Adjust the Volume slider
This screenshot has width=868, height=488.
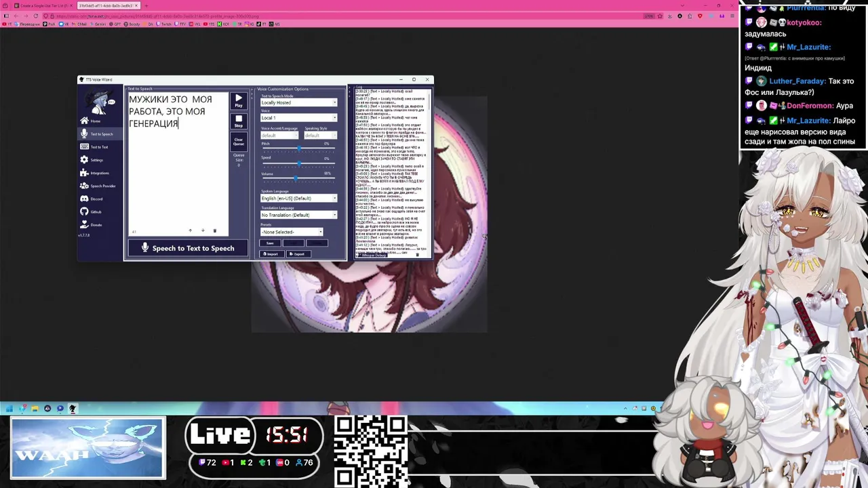(298, 178)
